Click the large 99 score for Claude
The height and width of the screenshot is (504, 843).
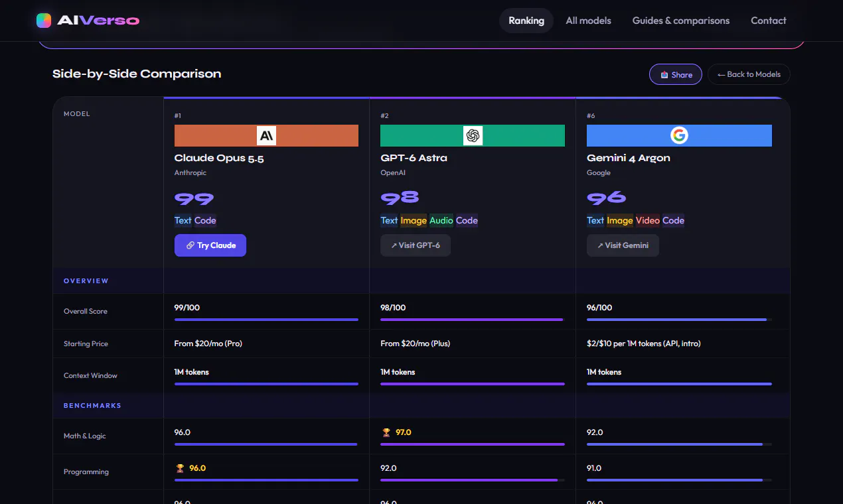pos(194,198)
